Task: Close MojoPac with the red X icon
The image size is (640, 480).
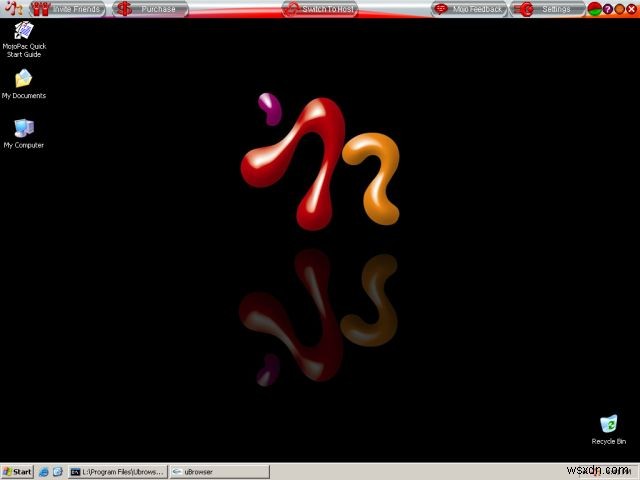Action: click(631, 9)
